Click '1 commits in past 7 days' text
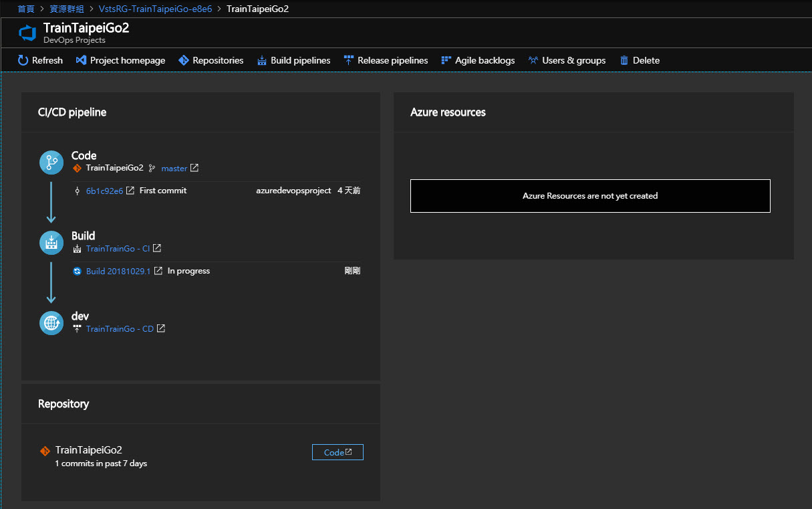Viewport: 812px width, 509px height. [x=101, y=464]
